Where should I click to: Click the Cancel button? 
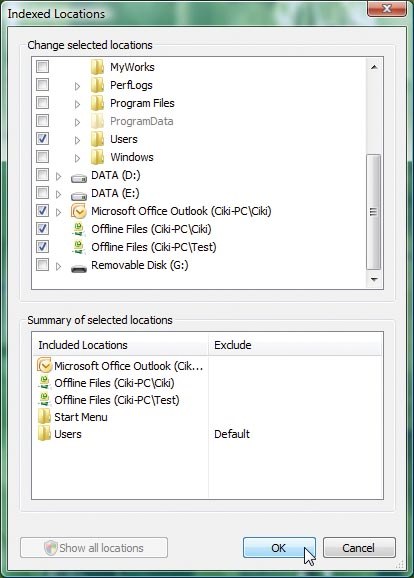(x=359, y=548)
